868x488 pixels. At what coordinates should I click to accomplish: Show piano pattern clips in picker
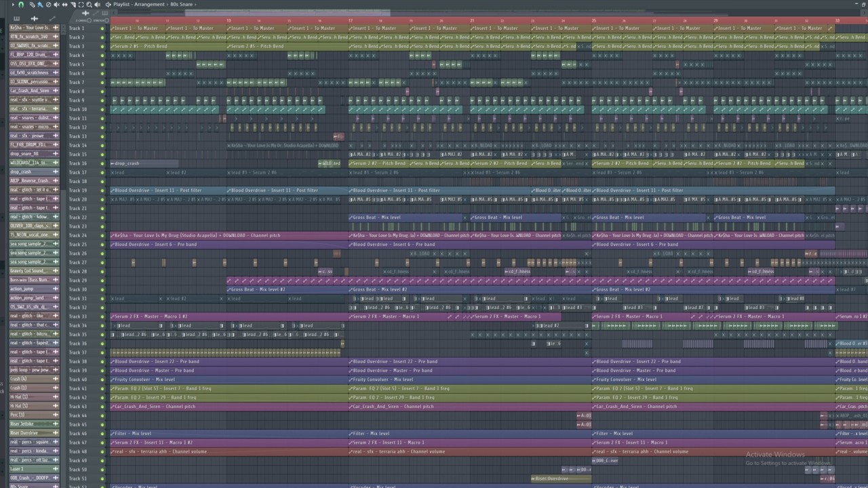coord(16,19)
